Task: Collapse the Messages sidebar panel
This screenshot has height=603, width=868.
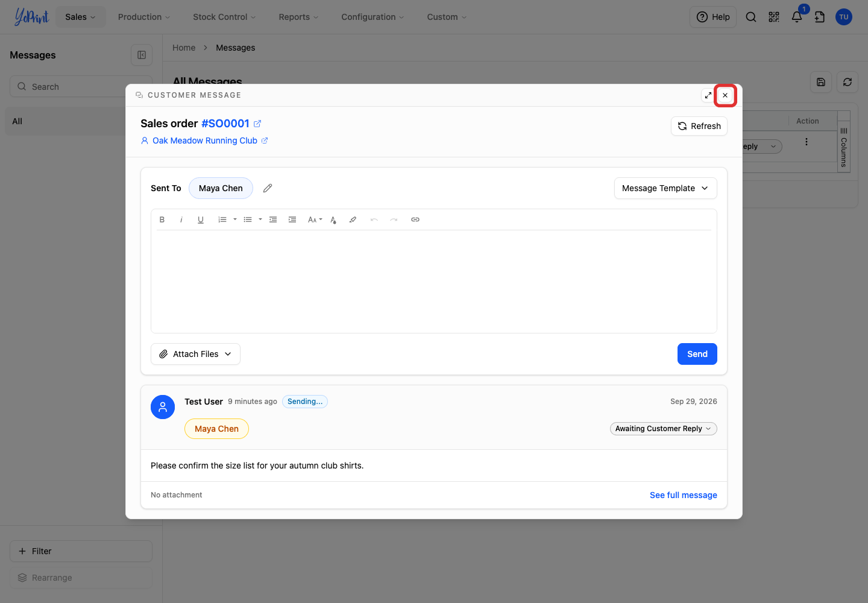Action: (142, 55)
